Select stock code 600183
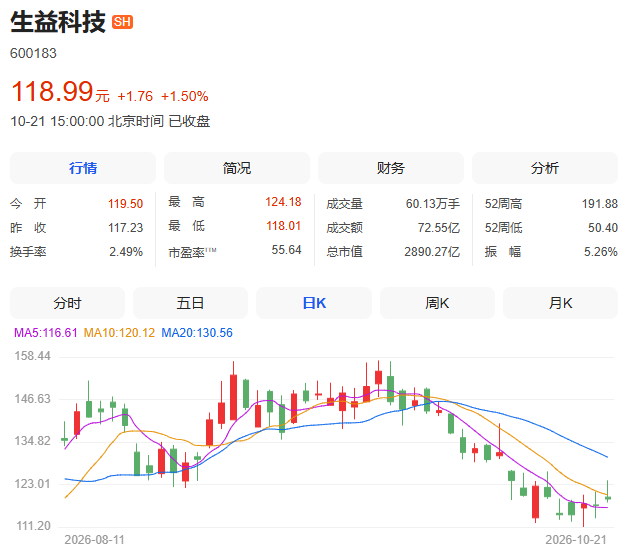623x555 pixels. pyautogui.click(x=33, y=53)
